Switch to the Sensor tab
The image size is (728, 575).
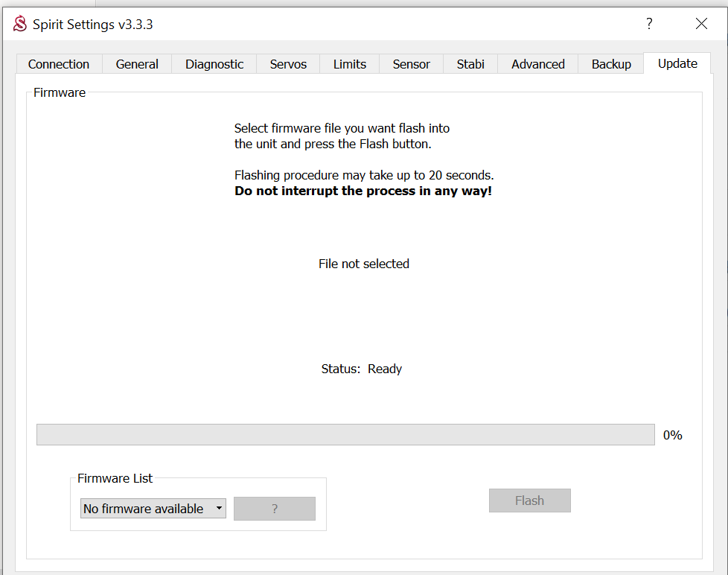coord(411,64)
